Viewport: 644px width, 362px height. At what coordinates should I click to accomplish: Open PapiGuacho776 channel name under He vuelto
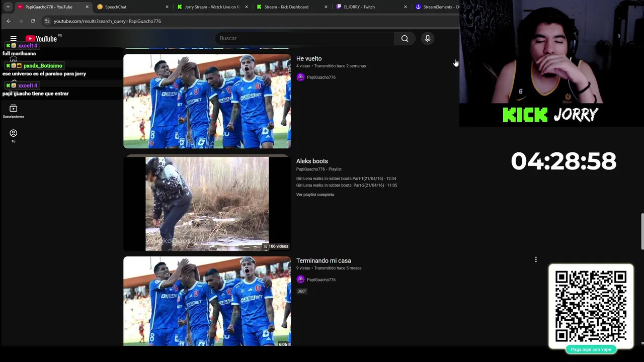(x=321, y=77)
